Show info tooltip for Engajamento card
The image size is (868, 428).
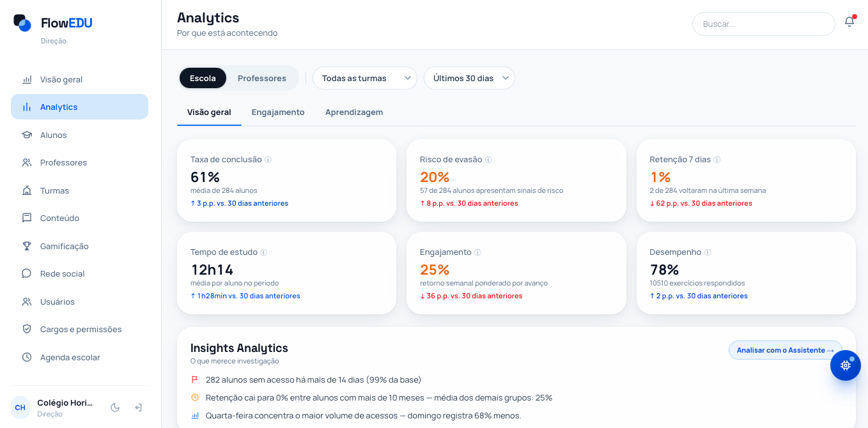[477, 252]
